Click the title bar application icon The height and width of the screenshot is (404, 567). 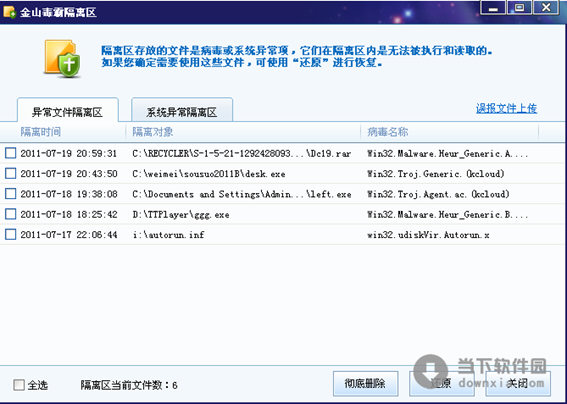point(9,12)
